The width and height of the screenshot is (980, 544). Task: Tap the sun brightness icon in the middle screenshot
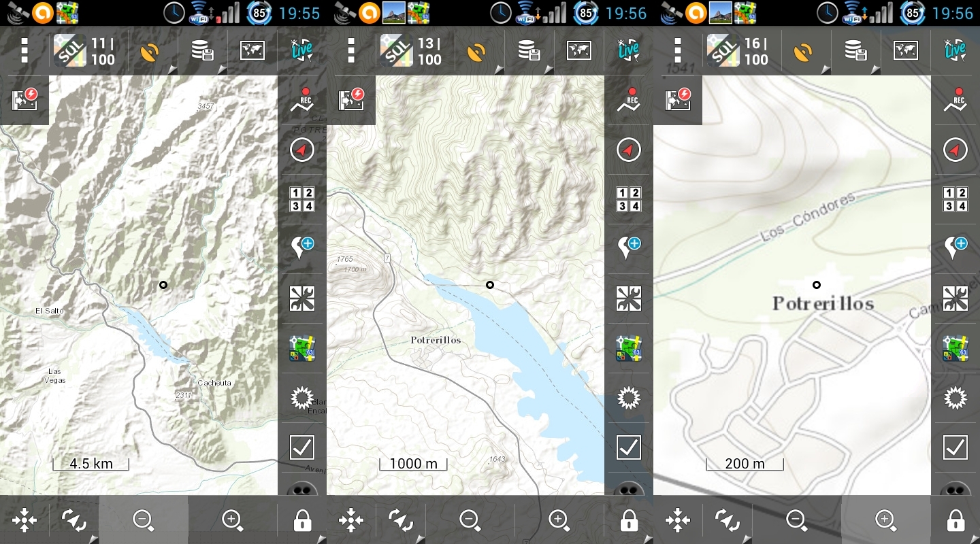tap(629, 398)
